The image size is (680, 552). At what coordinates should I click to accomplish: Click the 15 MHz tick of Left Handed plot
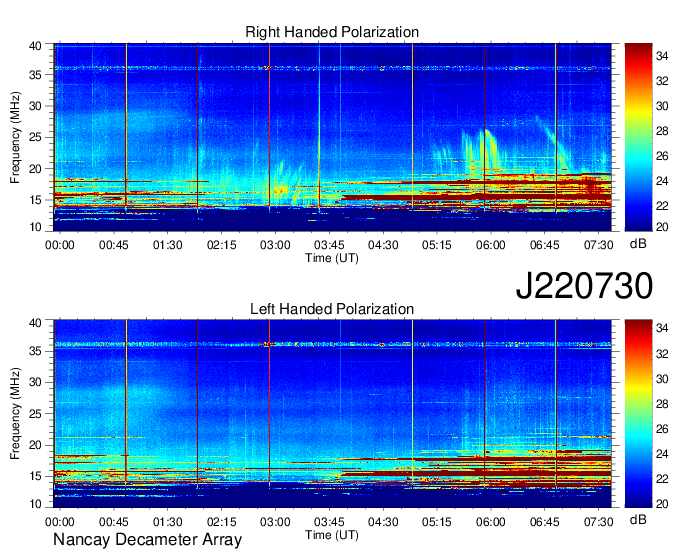pos(36,477)
